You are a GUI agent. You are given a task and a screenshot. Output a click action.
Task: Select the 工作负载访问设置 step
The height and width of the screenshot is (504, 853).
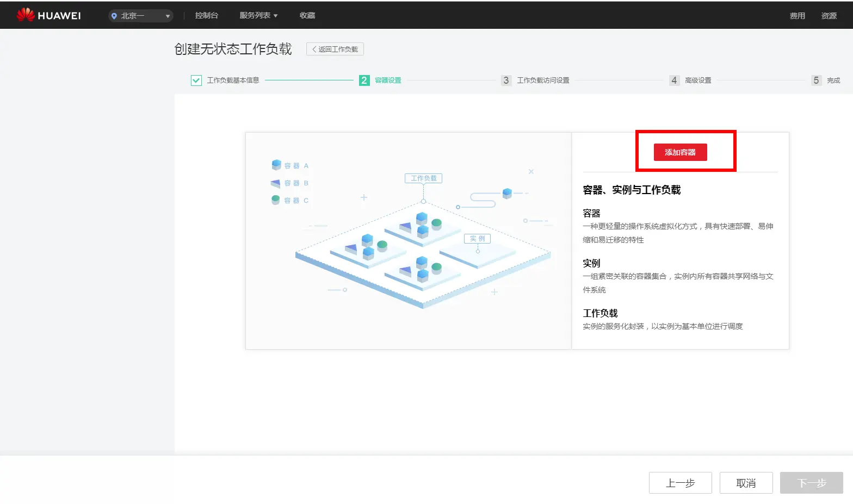click(x=543, y=80)
